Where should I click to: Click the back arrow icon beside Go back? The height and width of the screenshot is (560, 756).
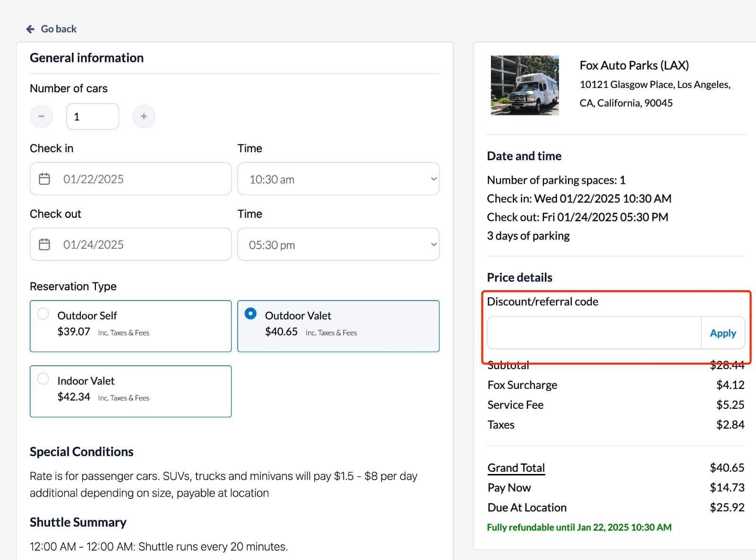[x=30, y=28]
